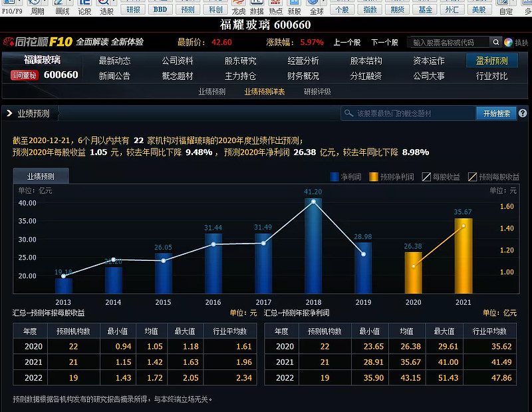Screen dimensions: 532x412
Task: Click the 基金 toolbar button
Action: pyautogui.click(x=425, y=9)
